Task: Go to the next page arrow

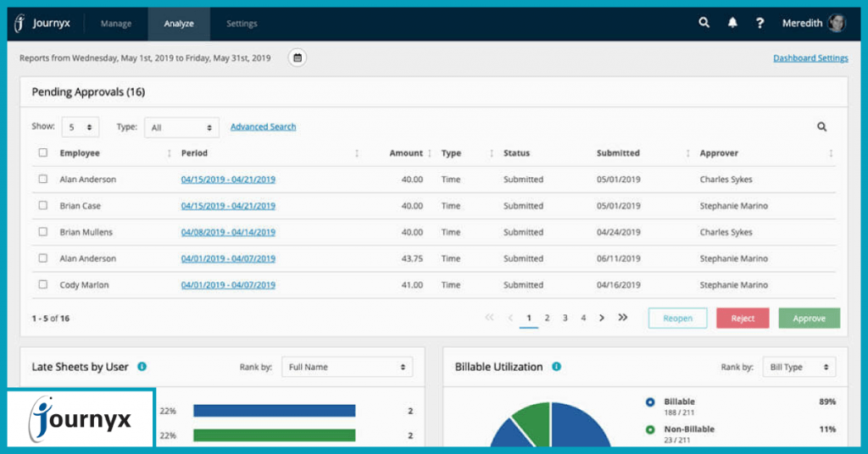Action: coord(602,318)
